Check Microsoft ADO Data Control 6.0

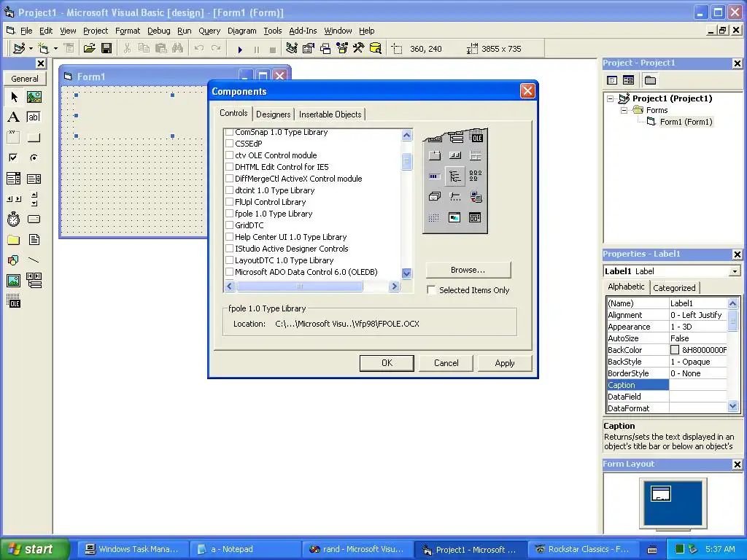pos(229,272)
